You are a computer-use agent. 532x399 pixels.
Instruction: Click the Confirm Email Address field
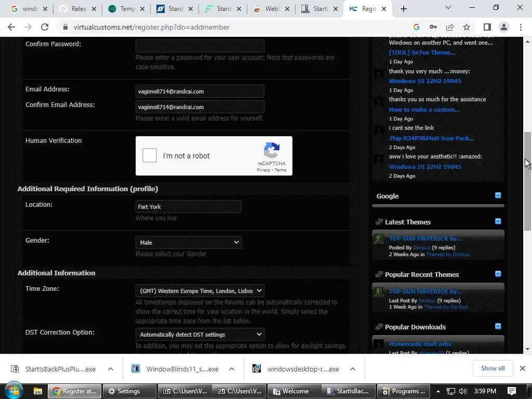(x=200, y=107)
